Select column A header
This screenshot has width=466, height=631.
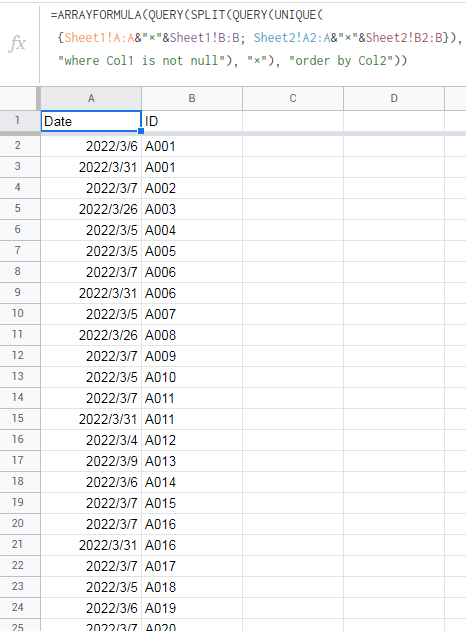click(x=91, y=98)
